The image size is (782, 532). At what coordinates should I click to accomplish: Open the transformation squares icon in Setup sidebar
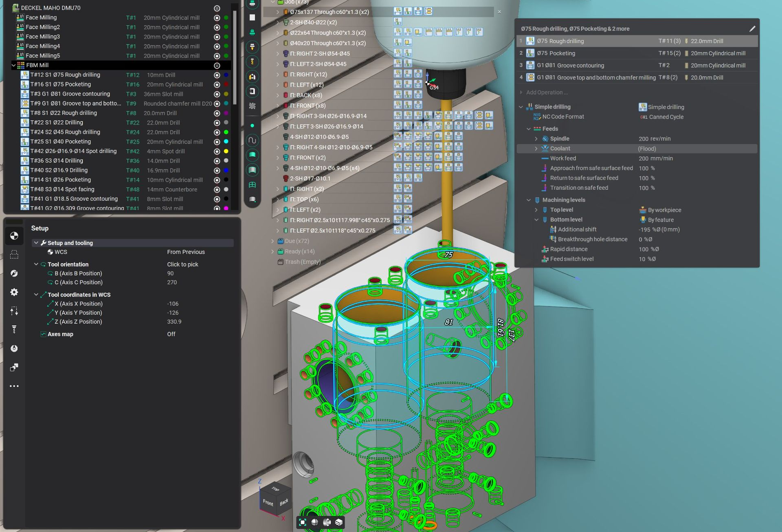pyautogui.click(x=14, y=368)
